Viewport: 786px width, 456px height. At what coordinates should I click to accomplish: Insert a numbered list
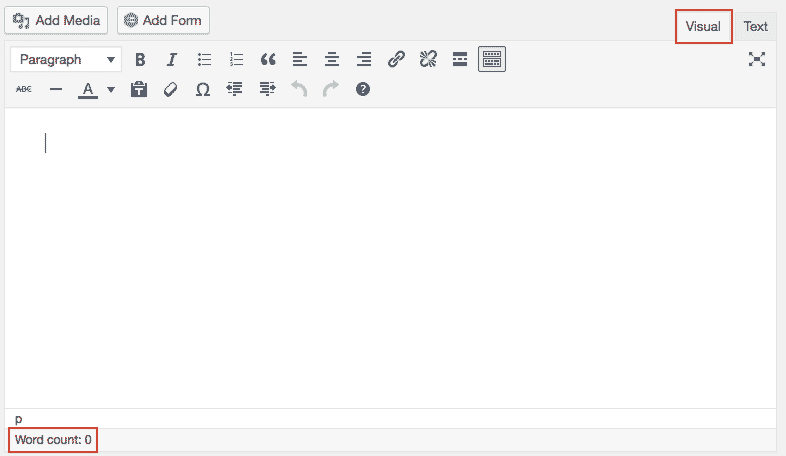click(236, 60)
